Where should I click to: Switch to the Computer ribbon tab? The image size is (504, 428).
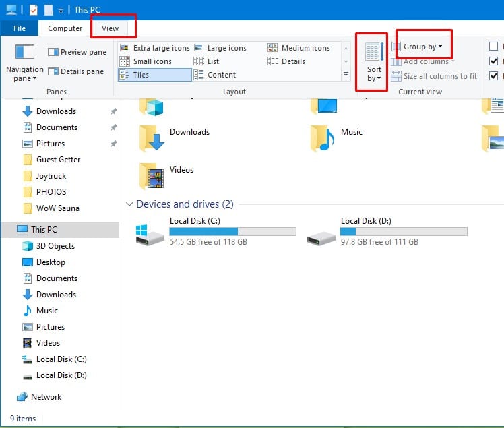tap(65, 28)
